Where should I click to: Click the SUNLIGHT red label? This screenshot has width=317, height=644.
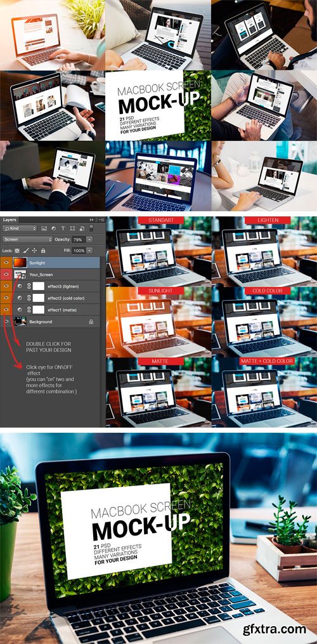[162, 291]
